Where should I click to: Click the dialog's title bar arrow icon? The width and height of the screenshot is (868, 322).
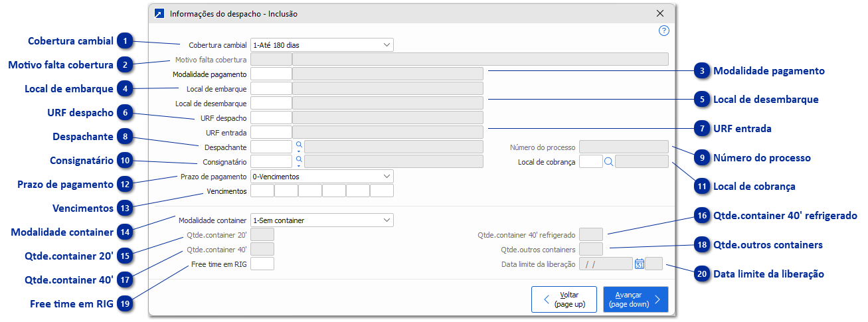click(x=159, y=13)
